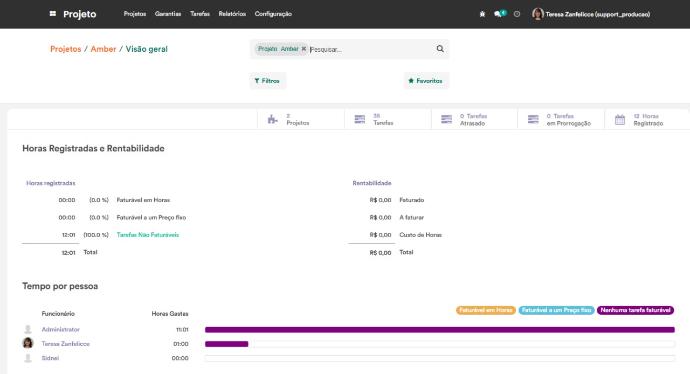
Task: Open Tarefas Não Faturáveis link
Action: [x=148, y=235]
